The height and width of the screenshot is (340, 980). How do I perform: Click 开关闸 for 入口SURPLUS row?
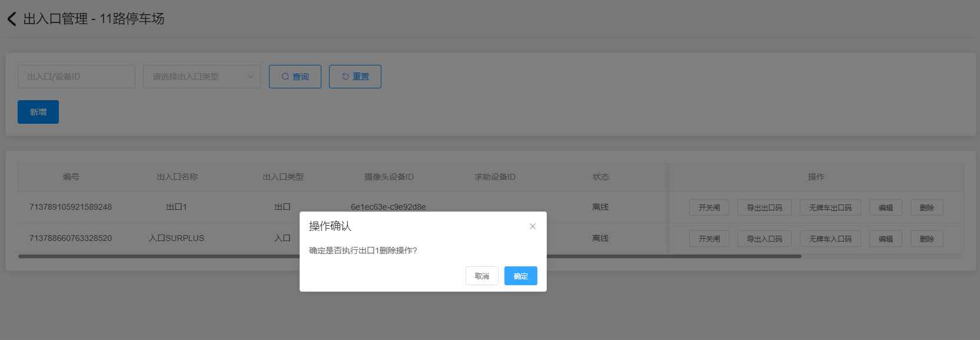pos(709,239)
